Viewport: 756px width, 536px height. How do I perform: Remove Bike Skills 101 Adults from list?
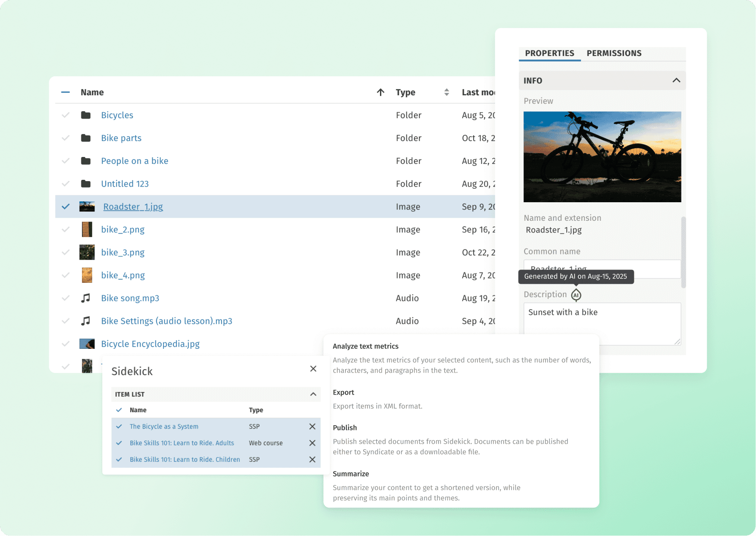coord(312,443)
